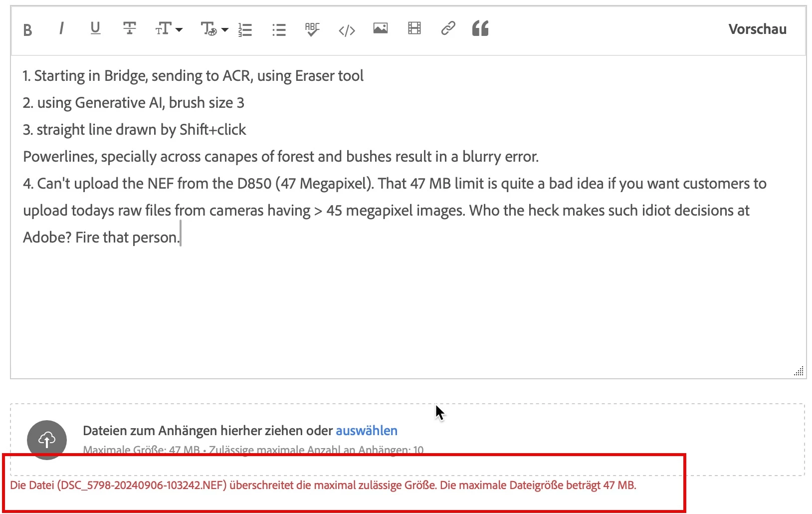Apply underline formatting
Screen dimensions: 812x514
coord(95,29)
